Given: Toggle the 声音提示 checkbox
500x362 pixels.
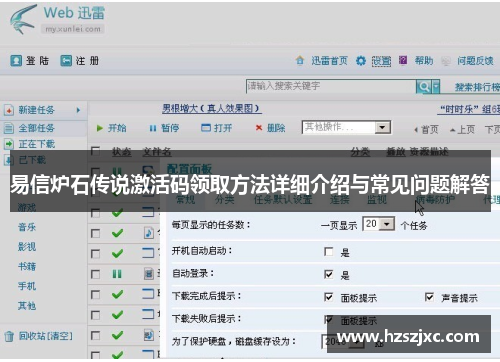Looking at the screenshot, I should coord(429,297).
